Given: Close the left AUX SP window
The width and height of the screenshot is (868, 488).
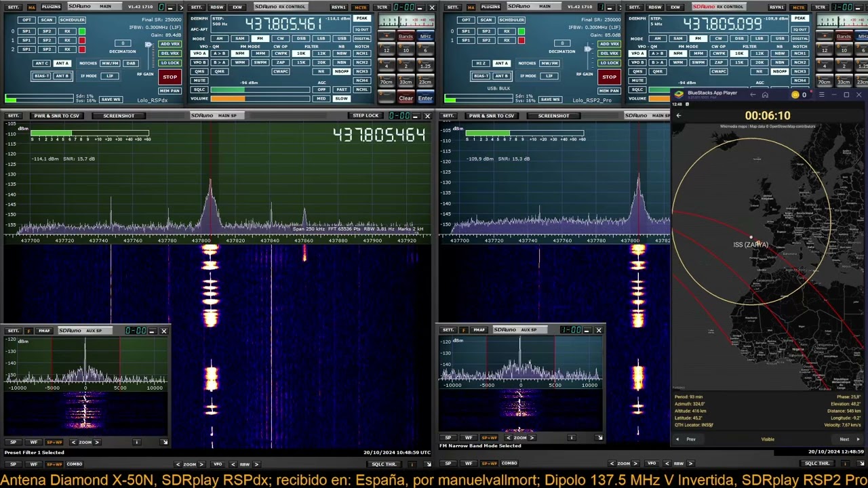Looking at the screenshot, I should (x=163, y=331).
